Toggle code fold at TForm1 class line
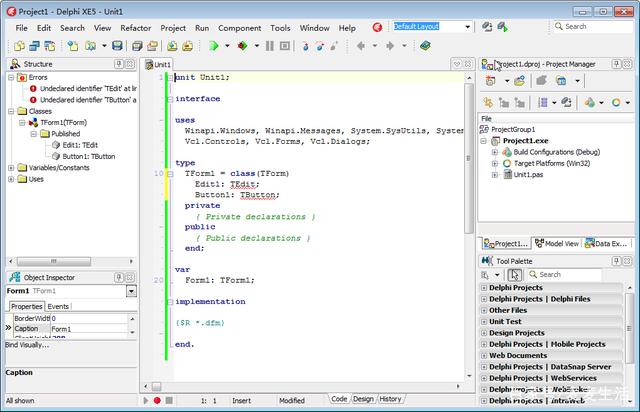The image size is (640, 412). tap(170, 174)
